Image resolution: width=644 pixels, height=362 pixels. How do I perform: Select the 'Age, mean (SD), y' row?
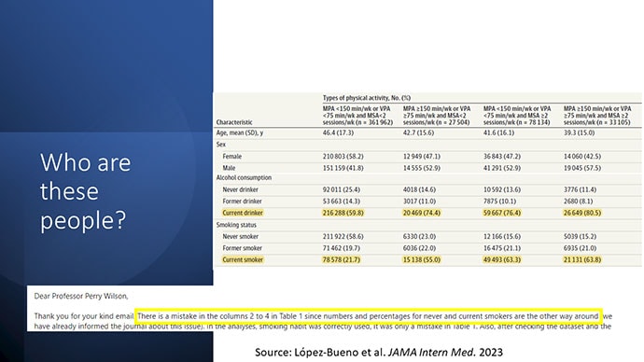[428, 133]
